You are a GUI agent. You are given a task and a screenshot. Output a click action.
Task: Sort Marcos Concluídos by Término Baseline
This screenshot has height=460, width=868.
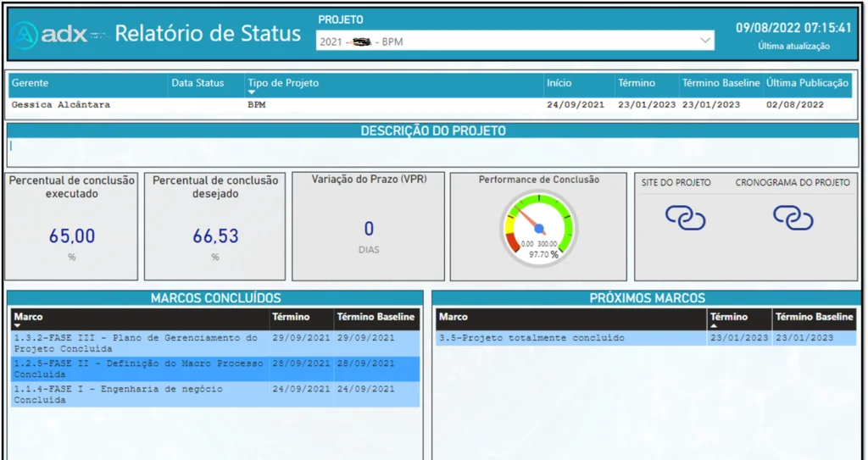[x=376, y=317]
